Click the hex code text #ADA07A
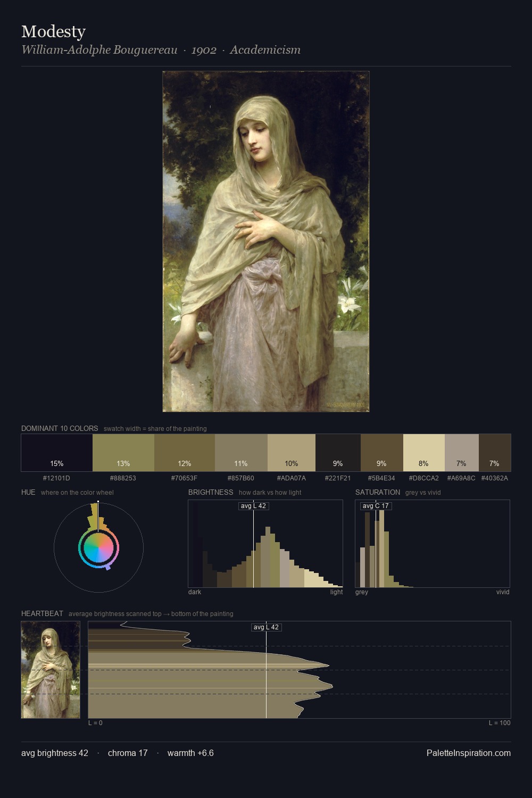Screen dimensions: 532x798 tap(291, 478)
